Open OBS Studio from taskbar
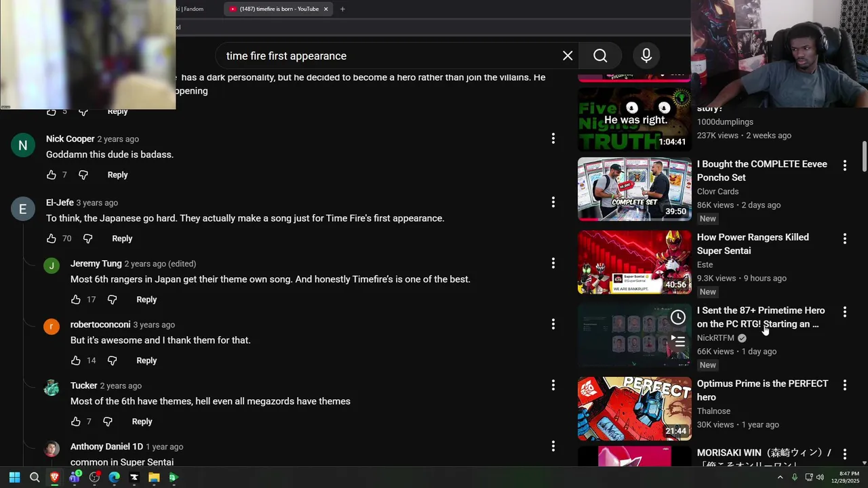The image size is (868, 488). click(94, 477)
